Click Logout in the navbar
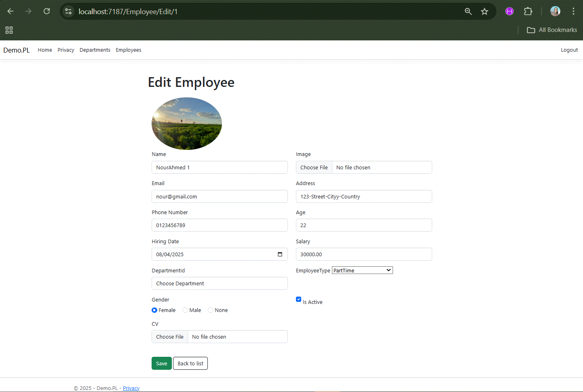The image size is (583, 392). (569, 50)
